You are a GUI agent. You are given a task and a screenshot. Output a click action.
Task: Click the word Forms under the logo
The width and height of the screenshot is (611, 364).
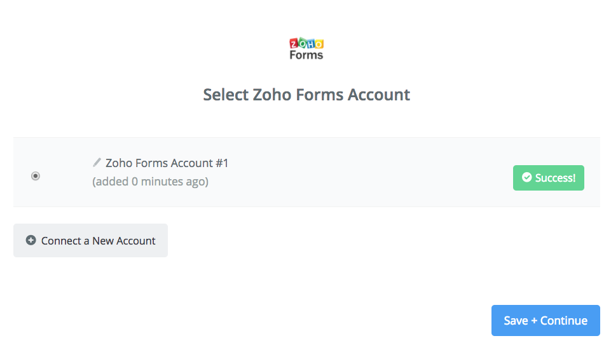[306, 55]
